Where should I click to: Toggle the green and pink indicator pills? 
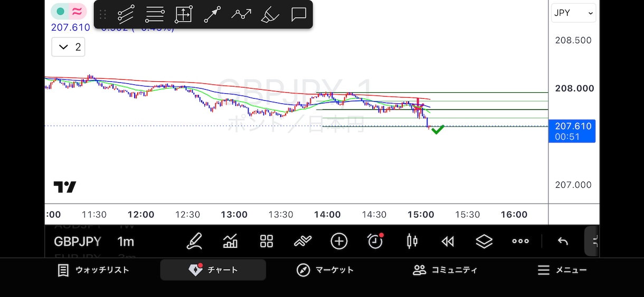coord(69,11)
